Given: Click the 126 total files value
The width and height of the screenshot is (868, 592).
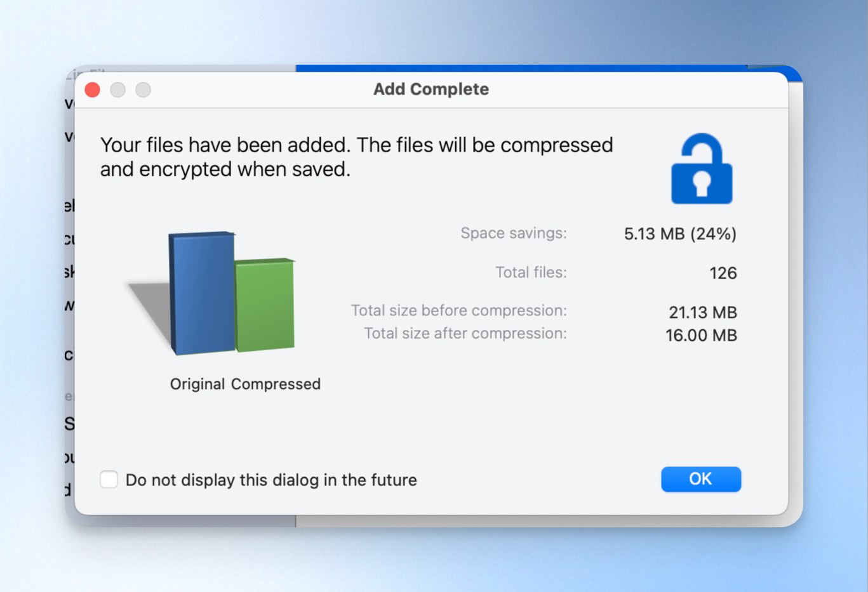Looking at the screenshot, I should (x=723, y=273).
